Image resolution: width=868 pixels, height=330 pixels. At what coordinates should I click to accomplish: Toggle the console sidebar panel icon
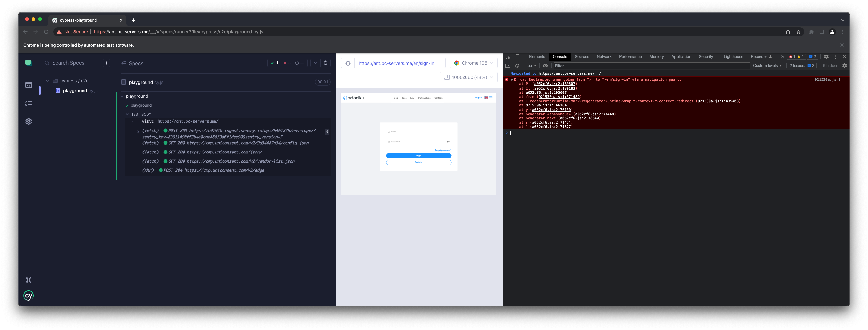coord(508,66)
